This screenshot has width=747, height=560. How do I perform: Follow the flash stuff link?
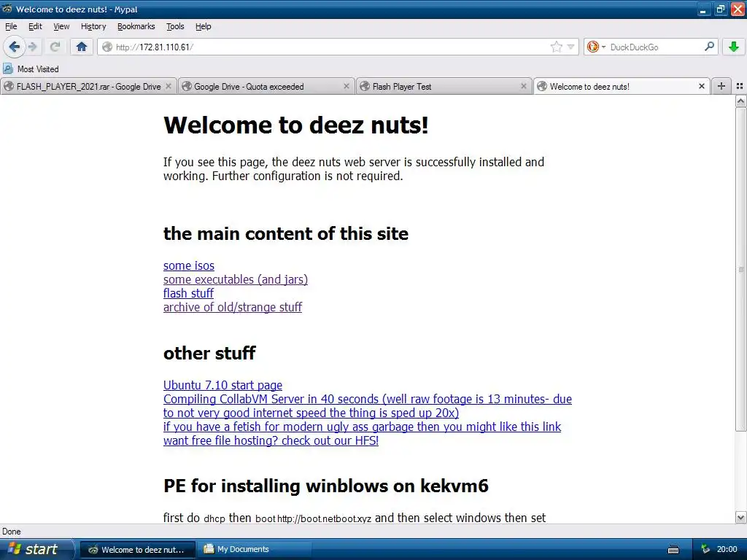click(x=188, y=293)
